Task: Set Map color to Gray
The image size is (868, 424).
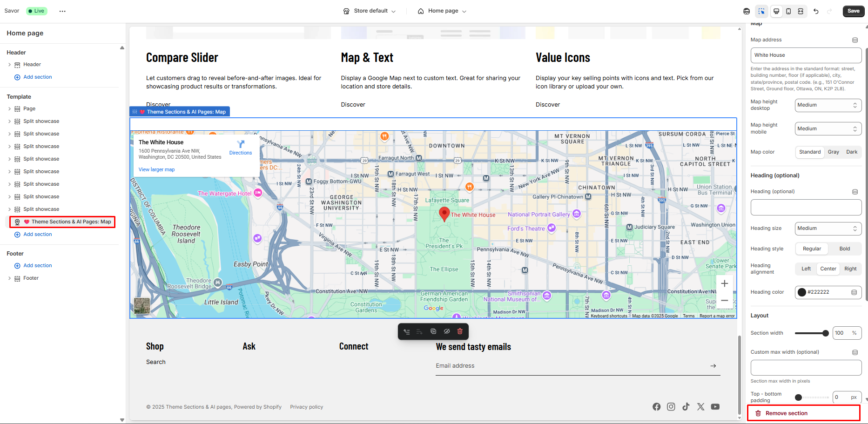Action: [834, 152]
